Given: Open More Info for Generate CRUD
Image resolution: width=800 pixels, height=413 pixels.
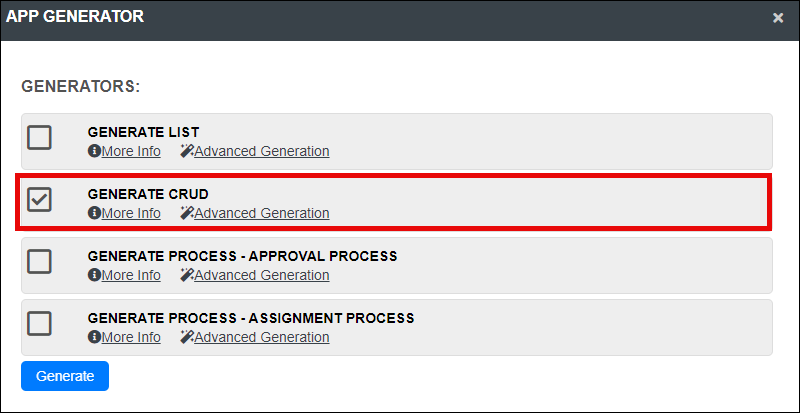Looking at the screenshot, I should [131, 213].
